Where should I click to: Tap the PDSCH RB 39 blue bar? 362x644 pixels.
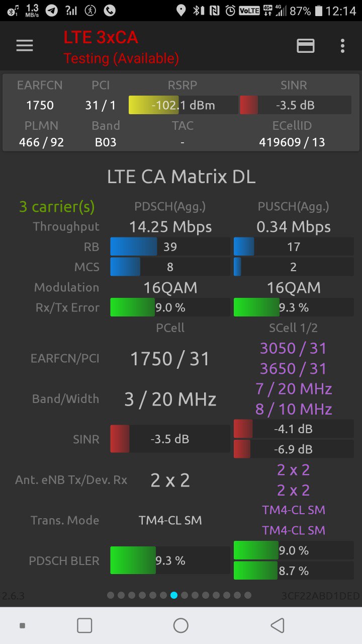[170, 247]
